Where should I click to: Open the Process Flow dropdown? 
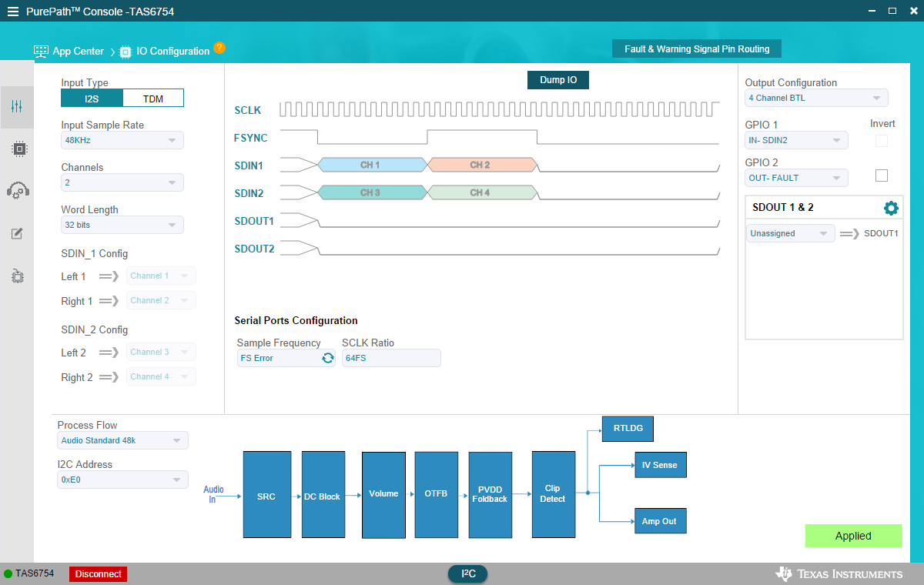[x=122, y=440]
